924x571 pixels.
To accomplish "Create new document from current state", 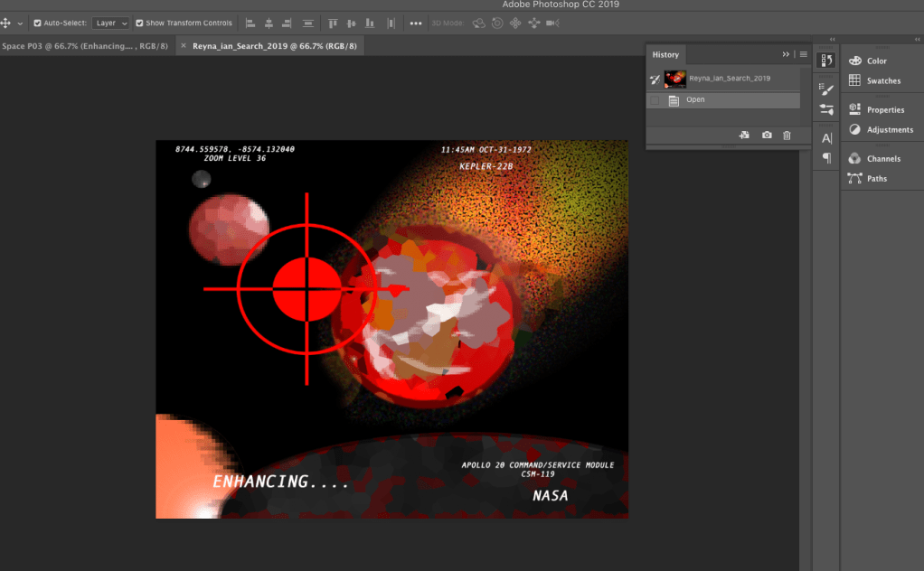I will click(x=744, y=135).
